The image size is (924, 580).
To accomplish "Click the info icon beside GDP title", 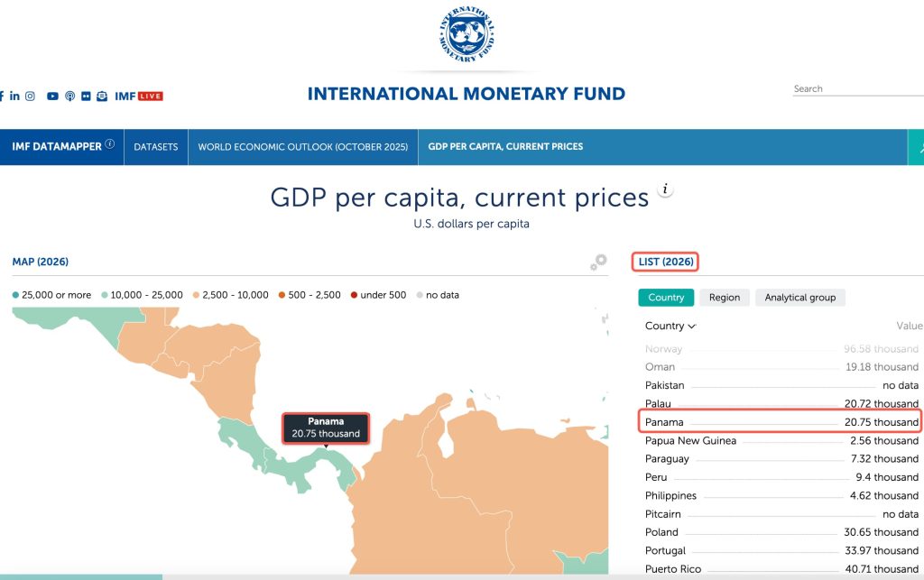I will click(x=666, y=189).
